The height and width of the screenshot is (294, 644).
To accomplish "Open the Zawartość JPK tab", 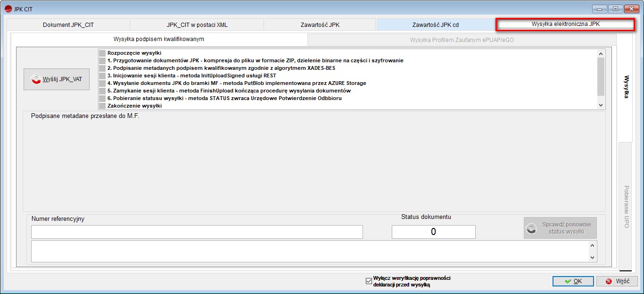I will [320, 25].
